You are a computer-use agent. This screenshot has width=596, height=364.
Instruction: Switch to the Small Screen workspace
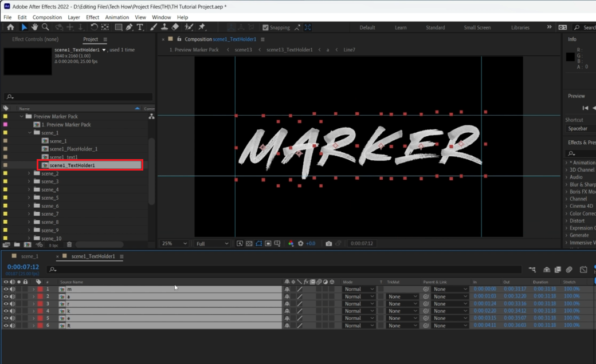[477, 27]
